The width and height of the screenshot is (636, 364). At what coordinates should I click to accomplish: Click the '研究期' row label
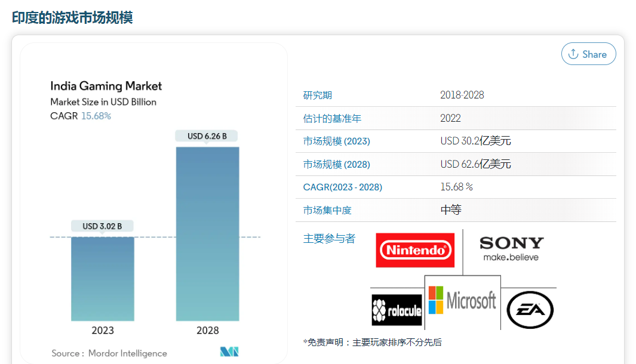pyautogui.click(x=318, y=95)
